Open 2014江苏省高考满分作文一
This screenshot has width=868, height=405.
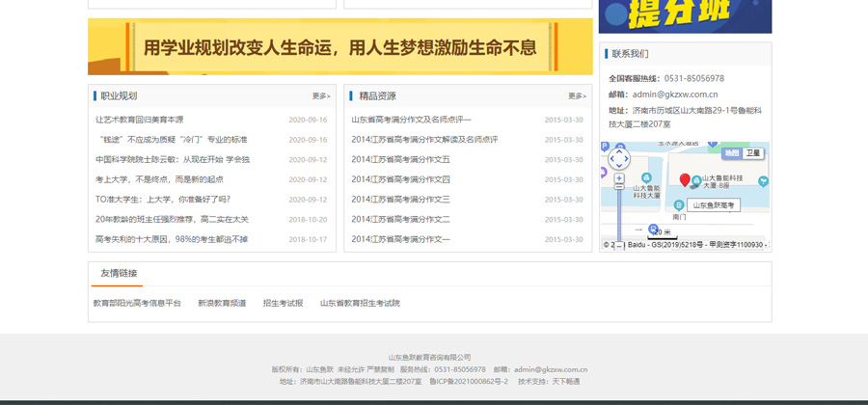coord(400,239)
